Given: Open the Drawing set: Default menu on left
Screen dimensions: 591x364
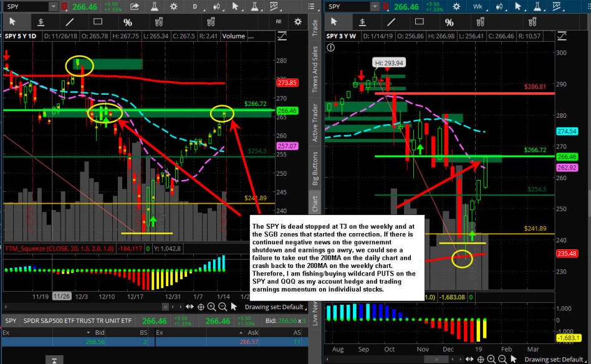Looking at the screenshot, I should point(276,307).
